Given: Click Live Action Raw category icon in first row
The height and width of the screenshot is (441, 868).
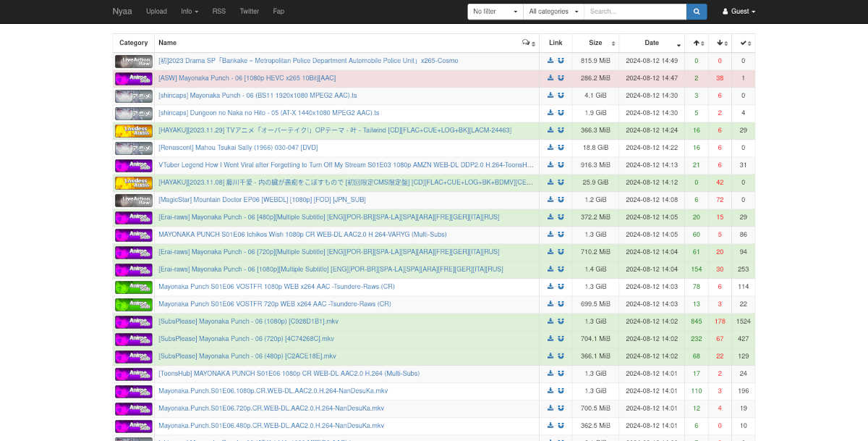Looking at the screenshot, I should click(x=134, y=61).
